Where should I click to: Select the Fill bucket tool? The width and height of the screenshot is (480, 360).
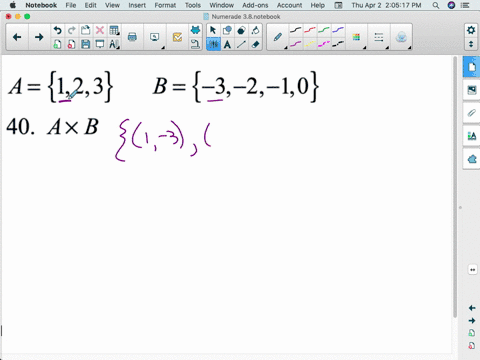(x=256, y=30)
